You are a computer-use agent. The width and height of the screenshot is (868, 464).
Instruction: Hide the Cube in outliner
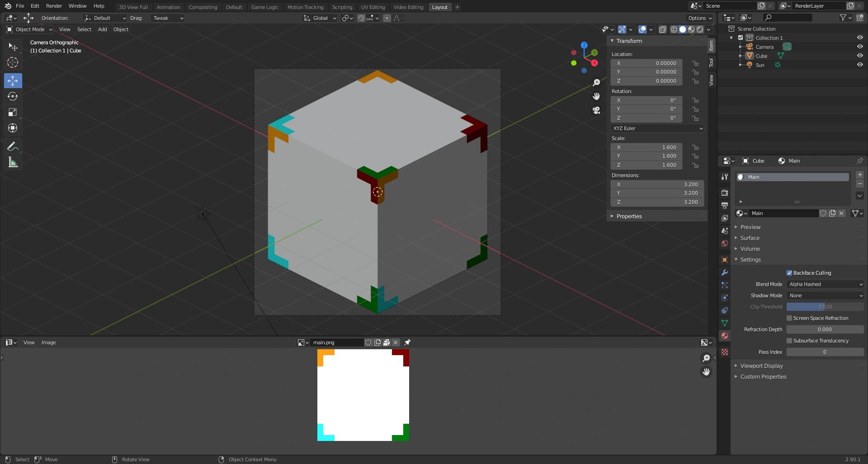860,56
